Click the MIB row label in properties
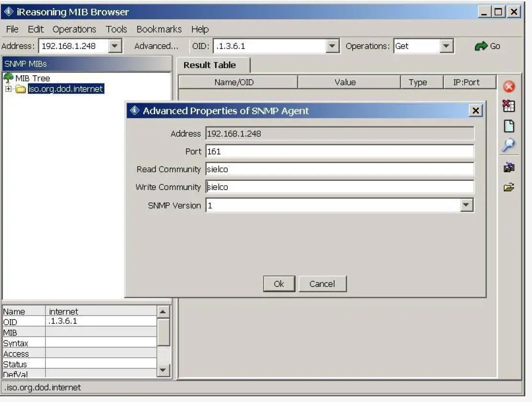This screenshot has height=402, width=532. click(x=10, y=333)
